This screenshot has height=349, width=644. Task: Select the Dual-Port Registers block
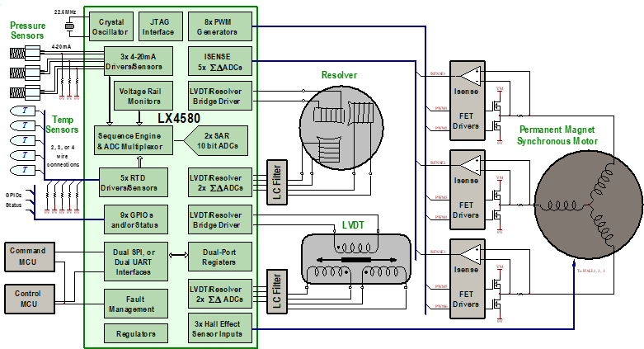(x=216, y=256)
